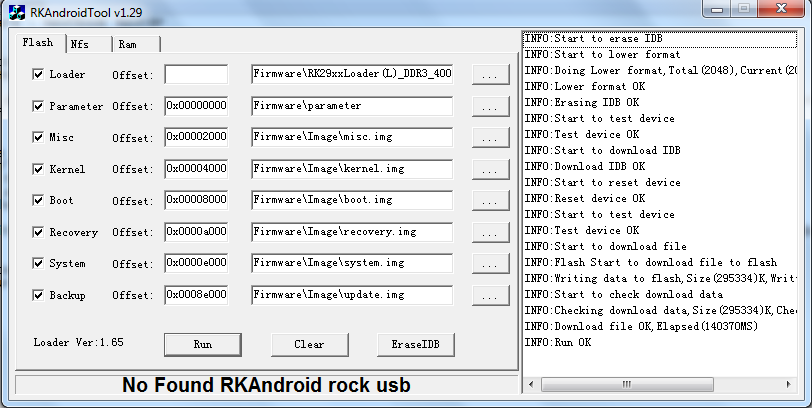Click the log scrollbar left arrow

531,385
